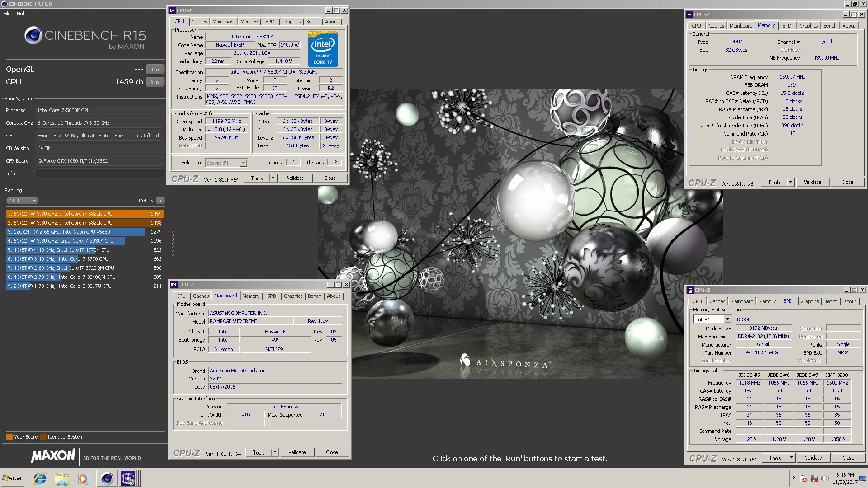
Task: Select About tab in SPD CPU-Z window
Action: 850,301
